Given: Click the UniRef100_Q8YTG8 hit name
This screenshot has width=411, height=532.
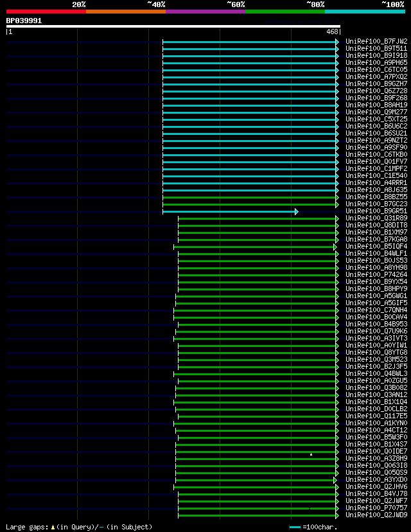Looking at the screenshot, I should [376, 353].
